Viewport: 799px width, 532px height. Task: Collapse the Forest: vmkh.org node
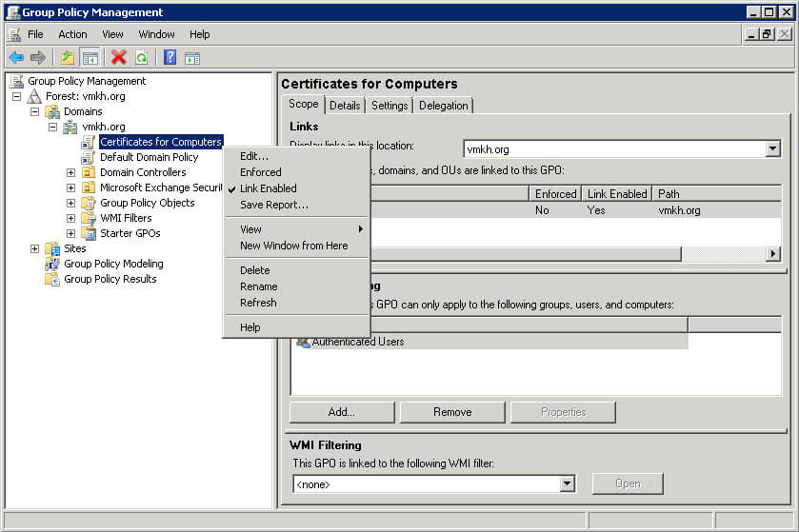point(17,96)
